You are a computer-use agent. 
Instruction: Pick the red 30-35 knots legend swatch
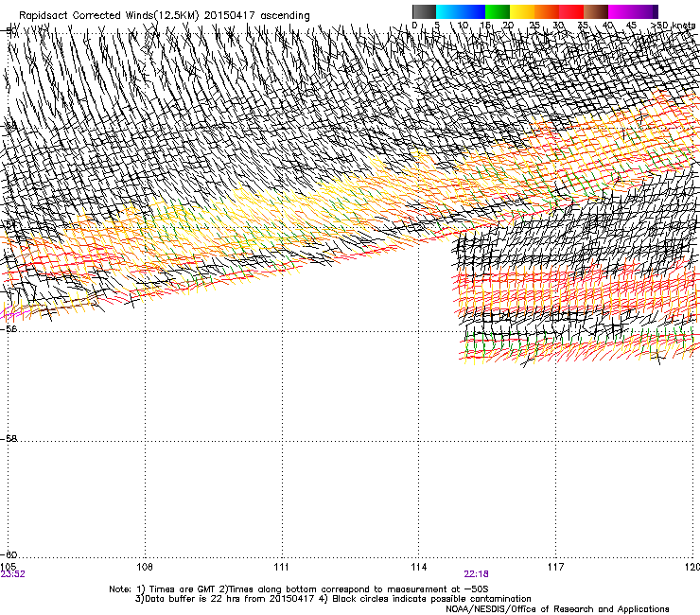571,11
